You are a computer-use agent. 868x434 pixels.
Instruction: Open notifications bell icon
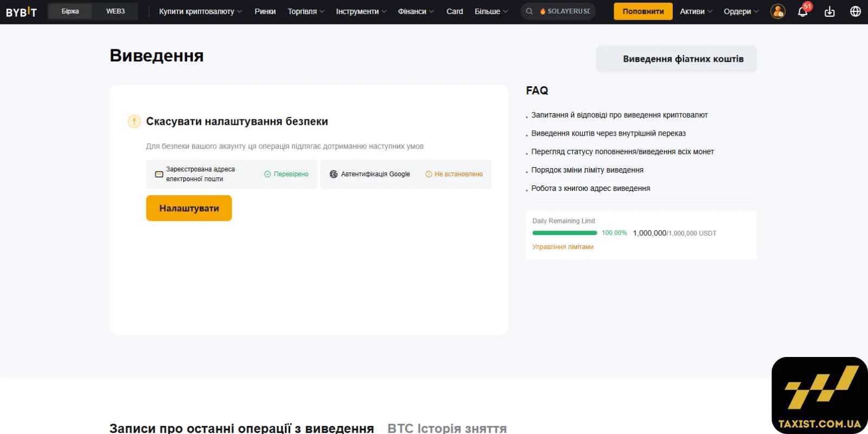click(x=803, y=11)
